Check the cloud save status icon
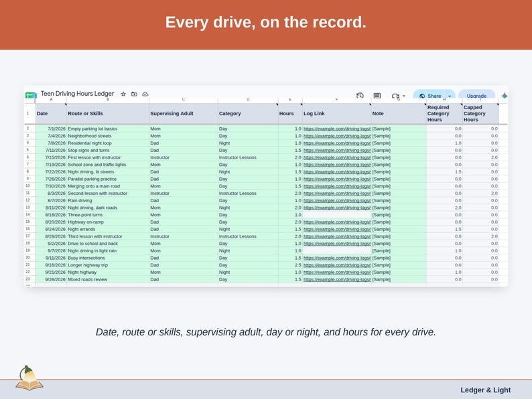 tap(145, 94)
